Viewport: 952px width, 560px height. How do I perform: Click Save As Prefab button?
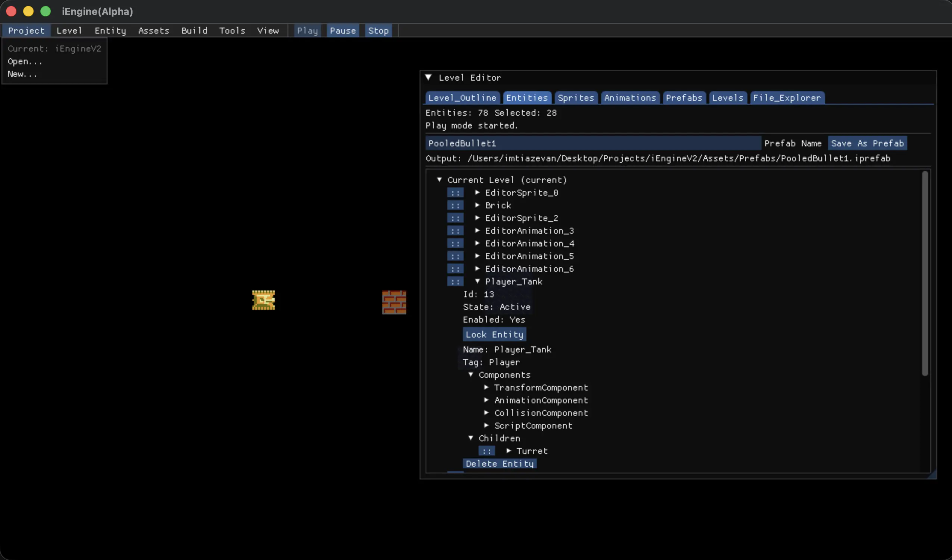867,143
